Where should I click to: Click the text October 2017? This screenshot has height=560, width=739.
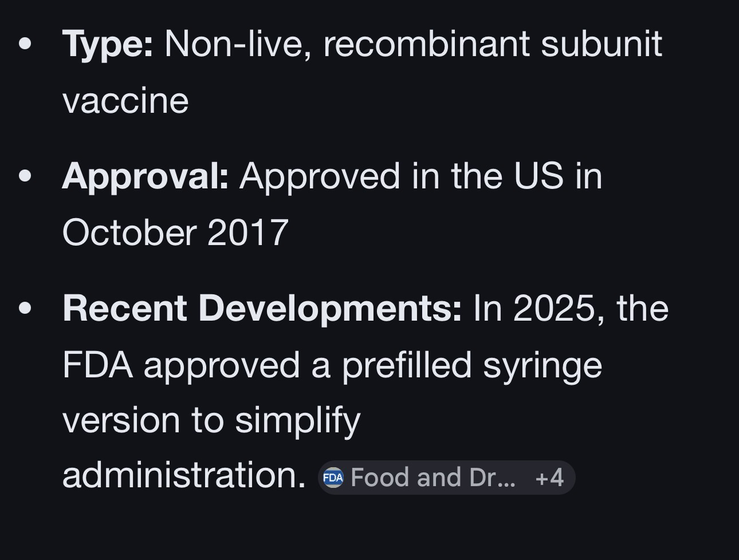click(175, 232)
